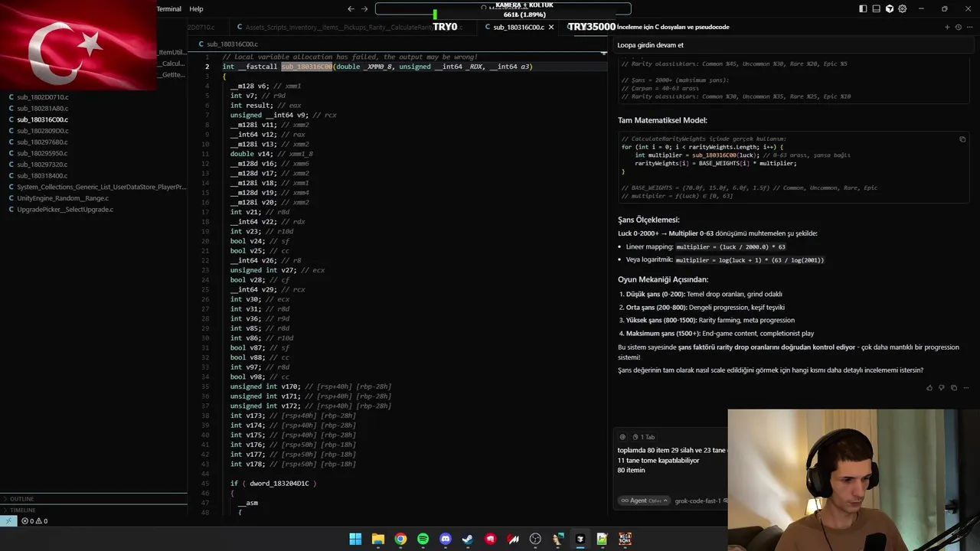The image size is (980, 551).
Task: Open sub_180297680.c in explorer
Action: pyautogui.click(x=43, y=142)
